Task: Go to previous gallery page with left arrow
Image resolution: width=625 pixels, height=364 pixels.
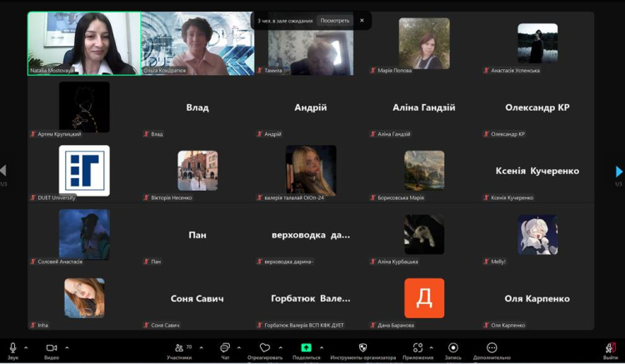Action: pyautogui.click(x=4, y=172)
